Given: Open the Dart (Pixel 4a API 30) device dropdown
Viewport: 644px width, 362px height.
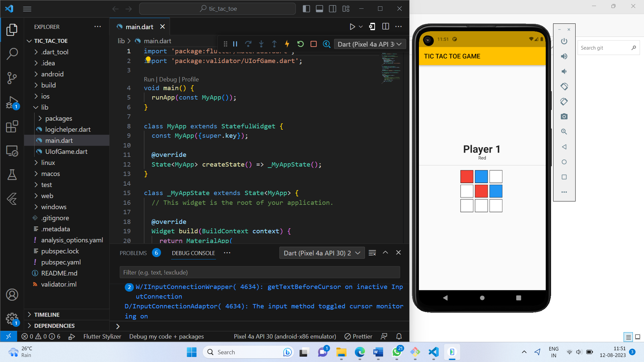Looking at the screenshot, I should point(370,44).
